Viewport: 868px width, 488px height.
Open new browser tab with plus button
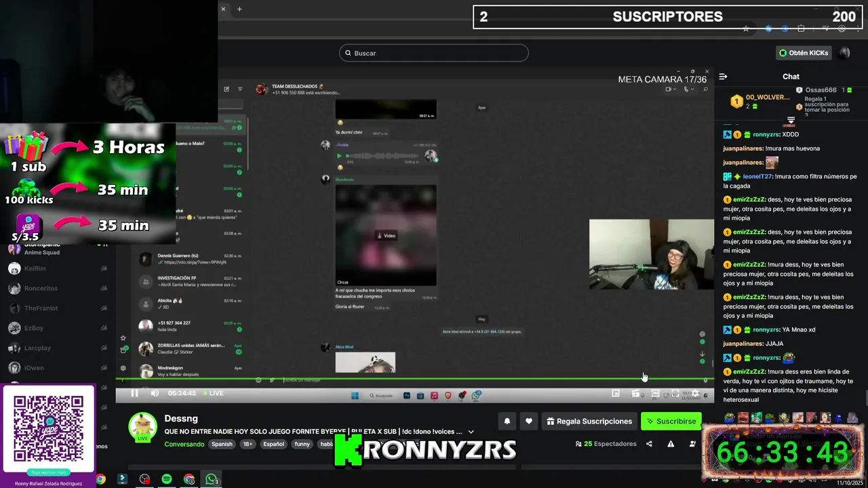(x=239, y=9)
